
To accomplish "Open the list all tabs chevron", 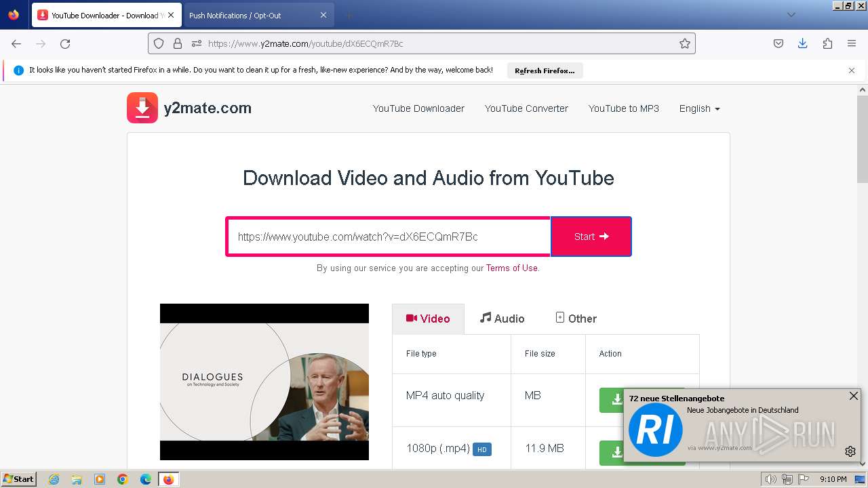I will (x=791, y=15).
